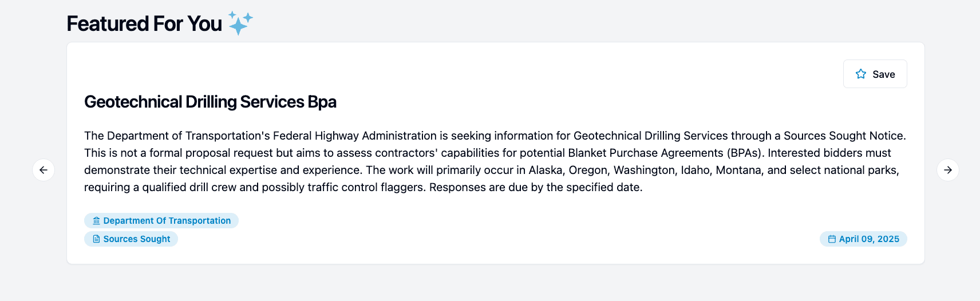Image resolution: width=980 pixels, height=301 pixels.
Task: Advance to the next featured opportunity
Action: click(948, 170)
